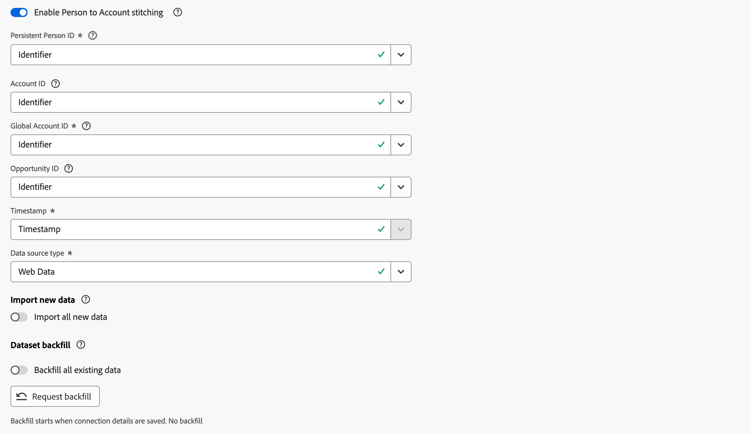
Task: Enable Import all new data toggle
Action: coord(19,317)
